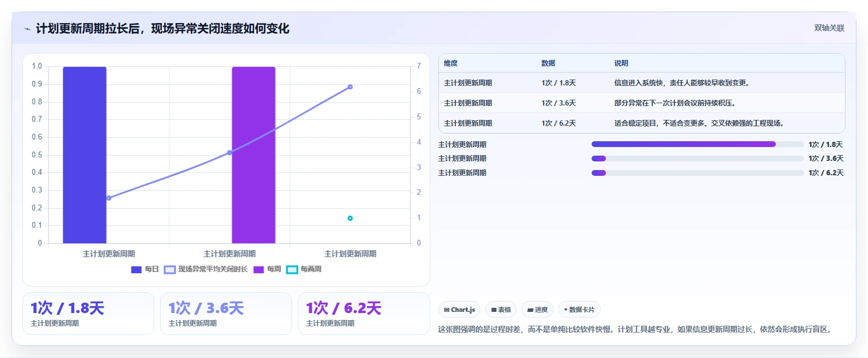Viewport: 868px width, 358px height.
Task: Click progress row value 1次 / 6.2天
Action: 826,173
